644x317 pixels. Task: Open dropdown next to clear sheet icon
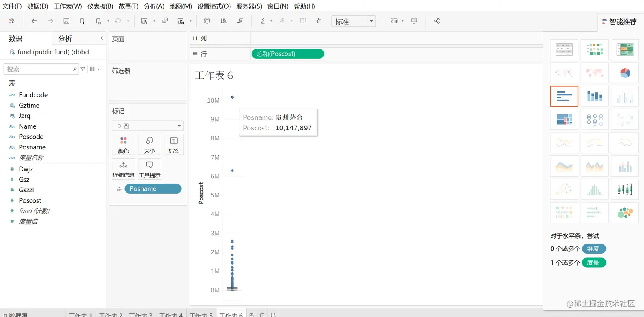tap(190, 21)
